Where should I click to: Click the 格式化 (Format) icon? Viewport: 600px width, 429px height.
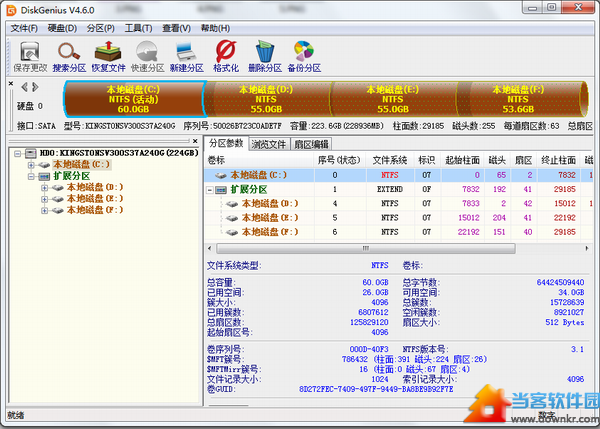226,56
